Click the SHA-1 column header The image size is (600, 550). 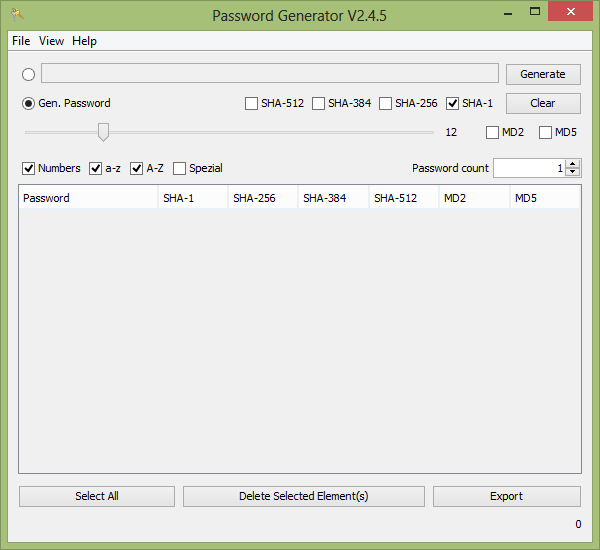(x=193, y=198)
